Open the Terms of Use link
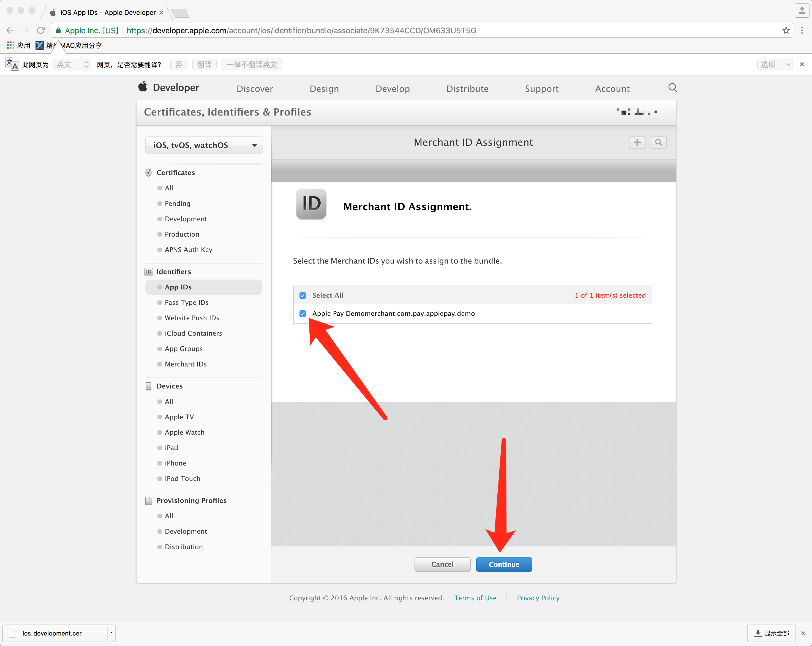812x646 pixels. coord(475,598)
